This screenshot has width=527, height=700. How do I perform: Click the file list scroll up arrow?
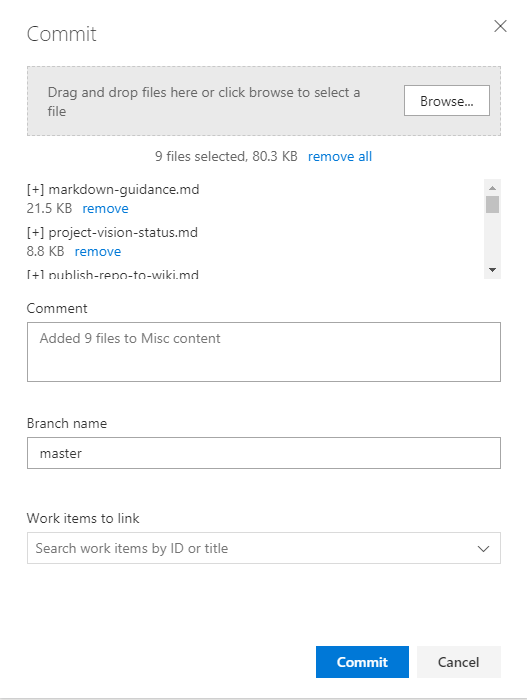pos(493,188)
